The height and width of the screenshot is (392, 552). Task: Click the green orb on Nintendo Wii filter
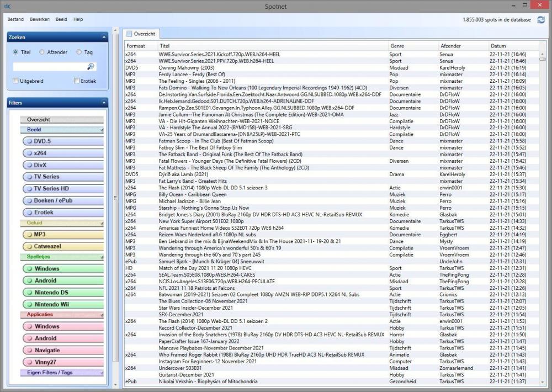28,305
